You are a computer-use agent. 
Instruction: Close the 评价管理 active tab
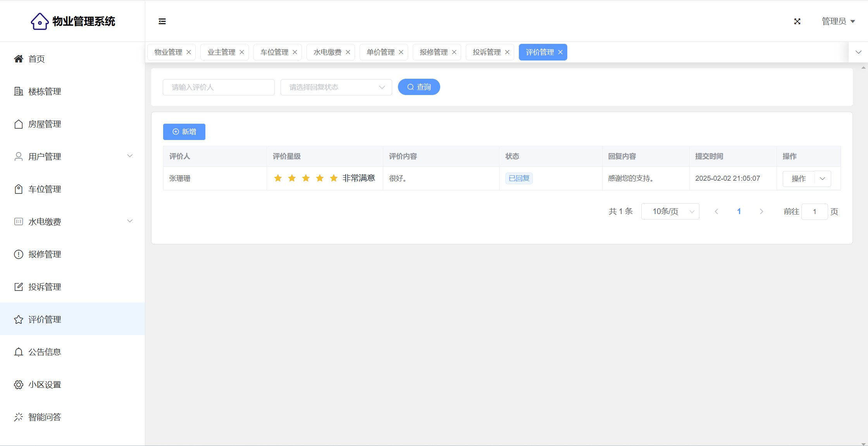pyautogui.click(x=560, y=52)
